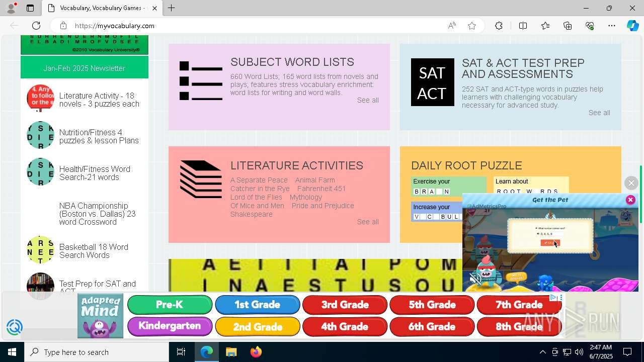This screenshot has height=362, width=644.
Task: Dismiss floating ad with gray X circle
Action: [x=631, y=183]
